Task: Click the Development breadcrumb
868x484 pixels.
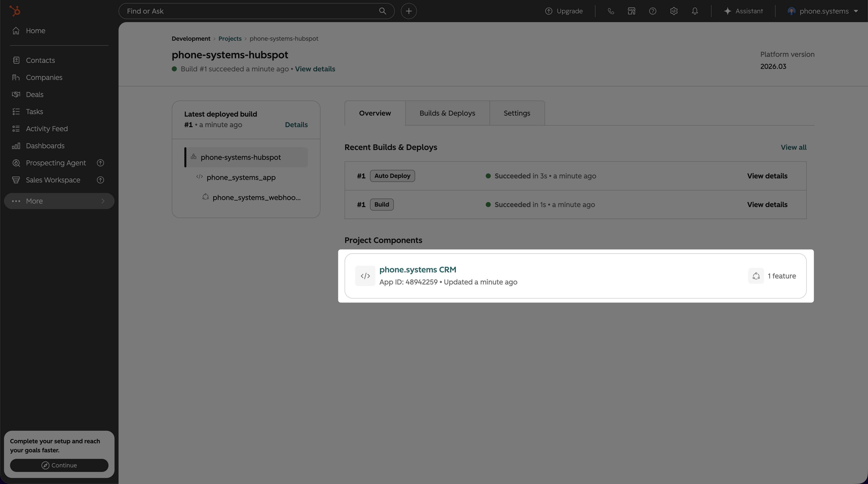Action: pyautogui.click(x=191, y=38)
